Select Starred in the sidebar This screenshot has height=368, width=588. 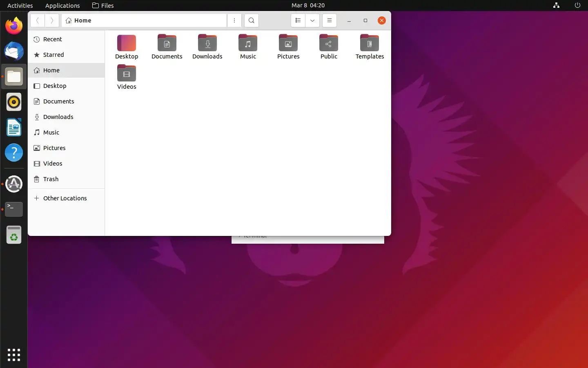click(x=66, y=55)
